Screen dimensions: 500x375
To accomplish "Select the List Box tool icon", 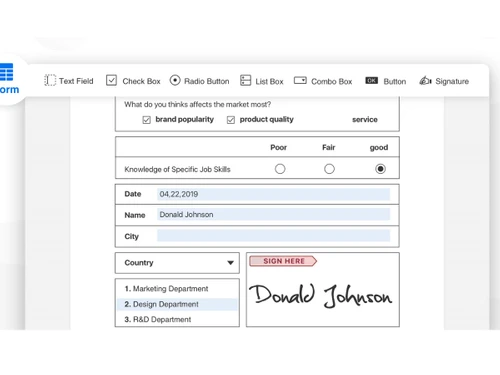I will click(x=246, y=80).
